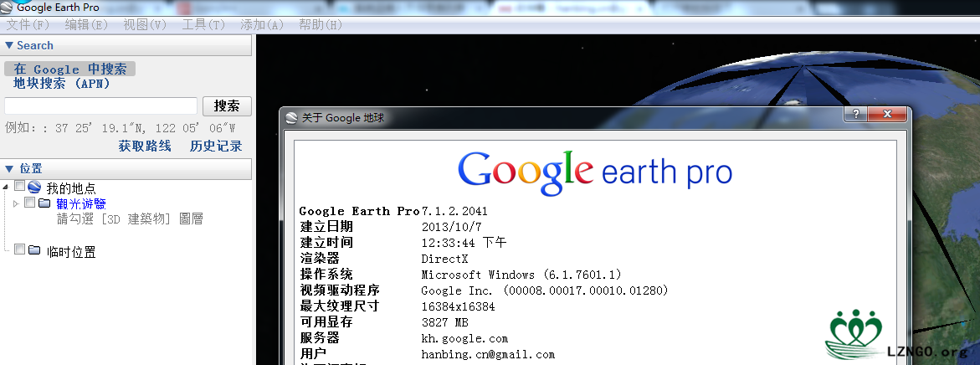This screenshot has width=980, height=365.
Task: Click the 可用显存 value 3827 MB
Action: (x=444, y=322)
